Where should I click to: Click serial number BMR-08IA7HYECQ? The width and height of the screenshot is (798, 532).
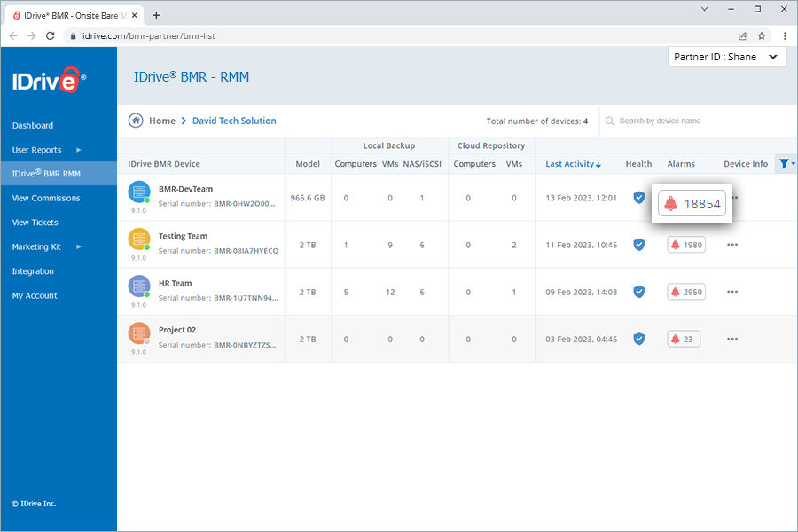(x=246, y=251)
